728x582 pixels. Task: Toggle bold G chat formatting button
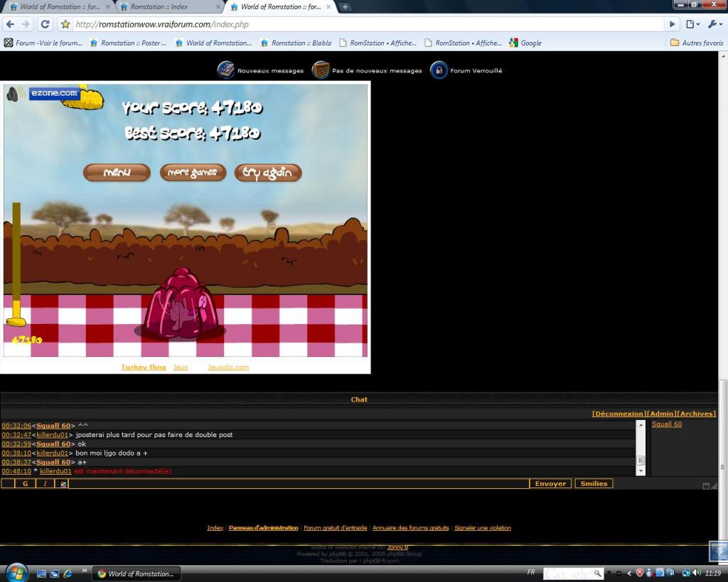point(25,484)
